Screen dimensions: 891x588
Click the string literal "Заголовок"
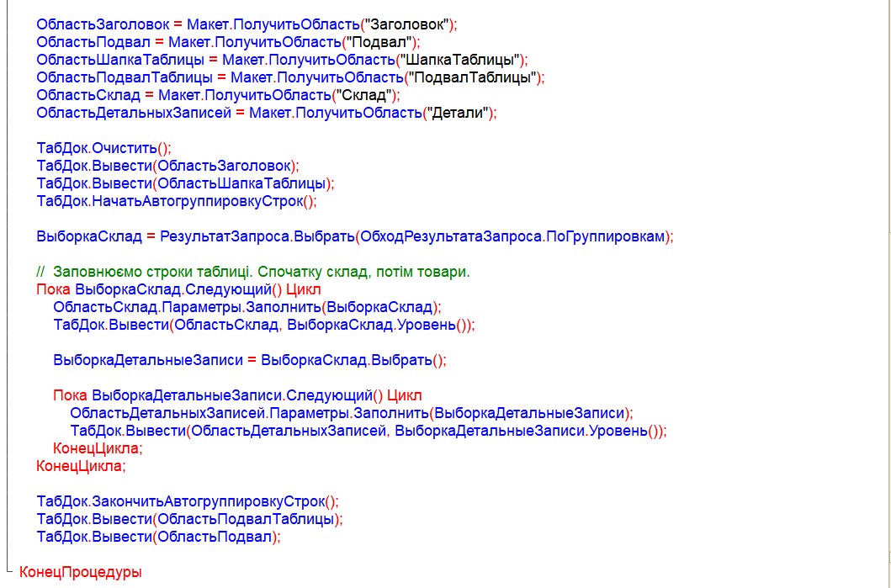coord(406,24)
